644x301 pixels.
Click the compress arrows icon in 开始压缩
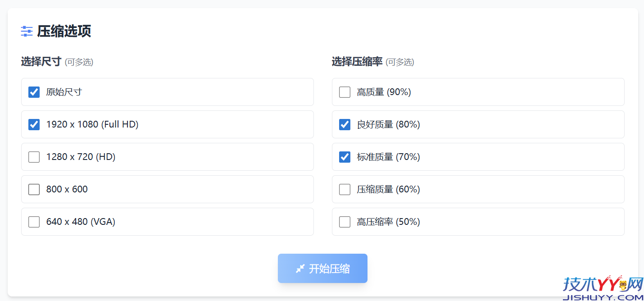300,269
